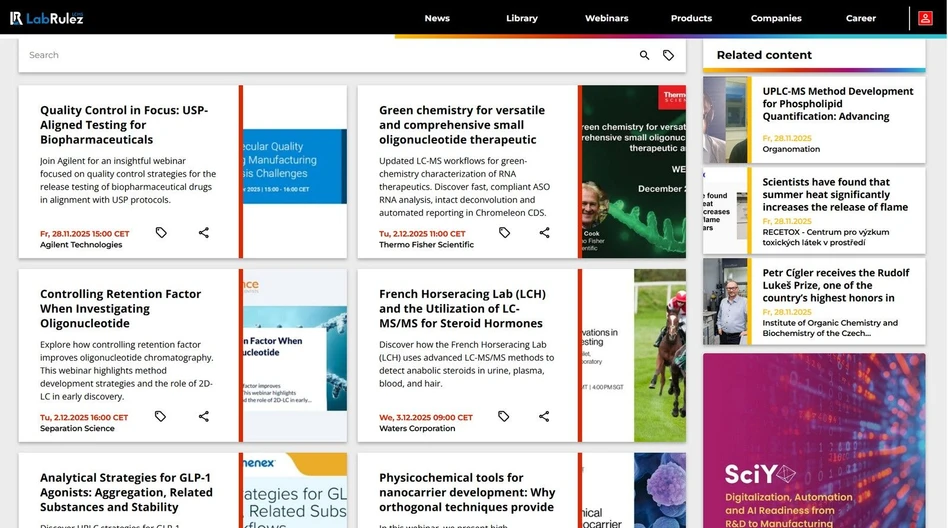Share the French Horseracing Lab webinar
This screenshot has height=528, width=948.
pos(544,416)
